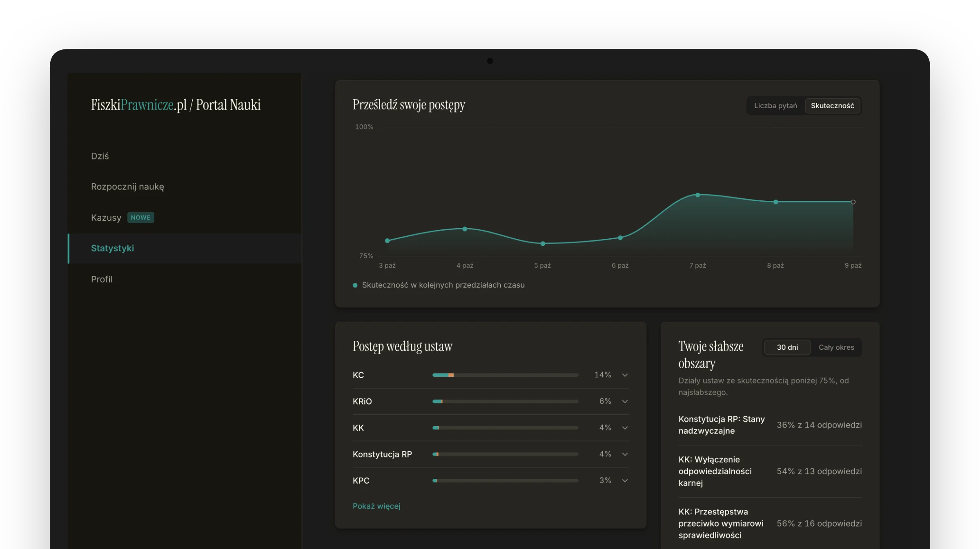The image size is (980, 549).
Task: Switch chart to Liczba pytań
Action: coord(775,106)
